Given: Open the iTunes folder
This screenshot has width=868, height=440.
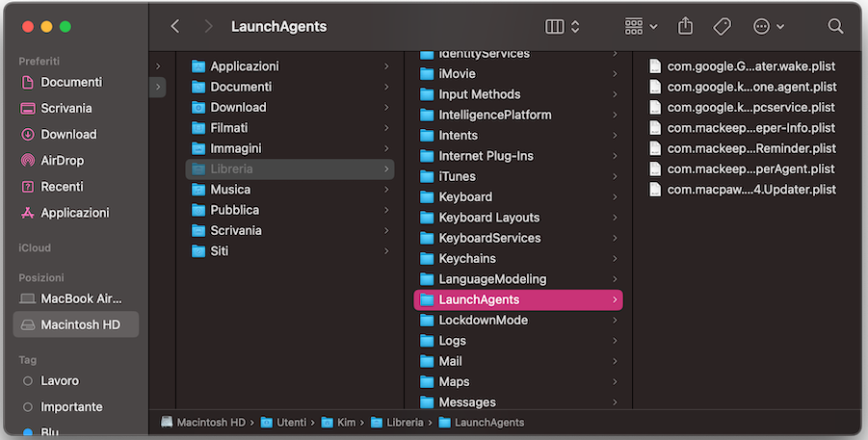Looking at the screenshot, I should pyautogui.click(x=518, y=176).
